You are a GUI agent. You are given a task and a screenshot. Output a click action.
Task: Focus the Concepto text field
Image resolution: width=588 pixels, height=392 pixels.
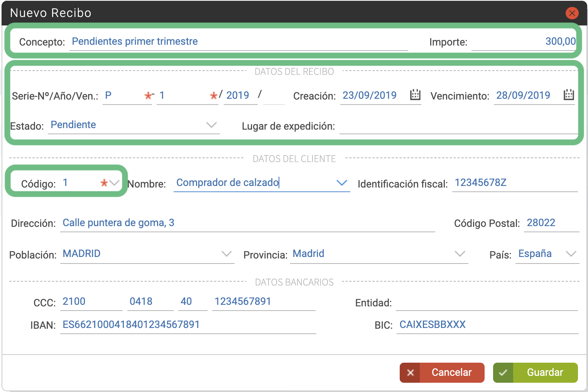[x=239, y=42]
